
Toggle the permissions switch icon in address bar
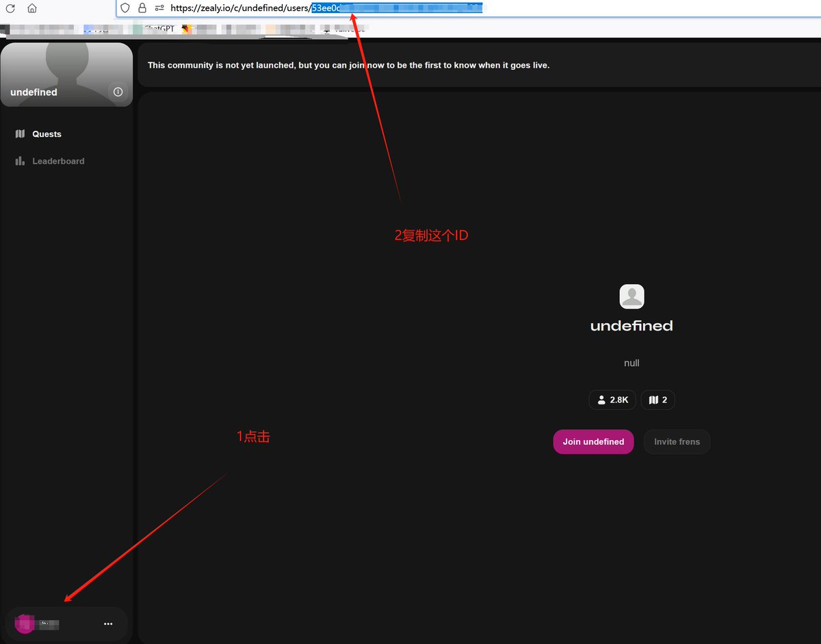tap(159, 8)
